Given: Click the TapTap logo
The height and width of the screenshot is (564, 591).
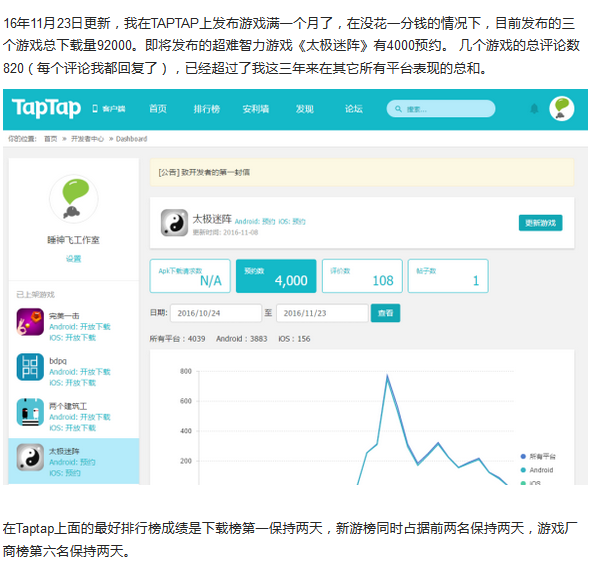Looking at the screenshot, I should click(x=46, y=108).
